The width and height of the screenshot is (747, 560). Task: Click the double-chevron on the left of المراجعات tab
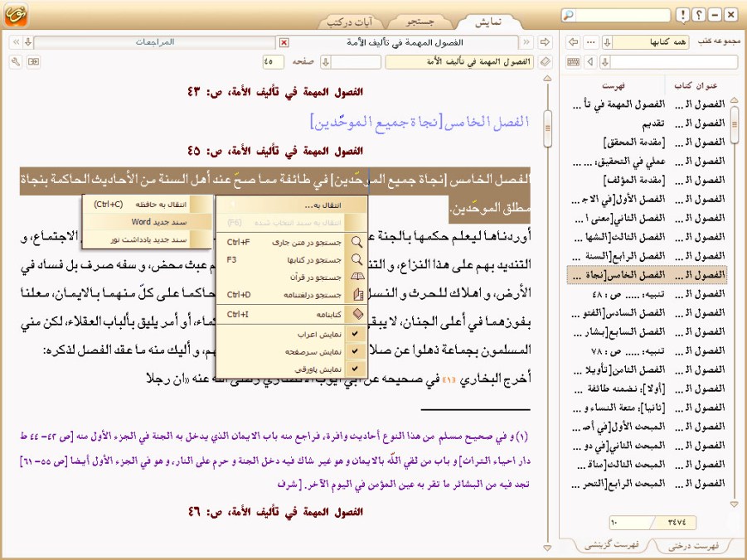[17, 42]
